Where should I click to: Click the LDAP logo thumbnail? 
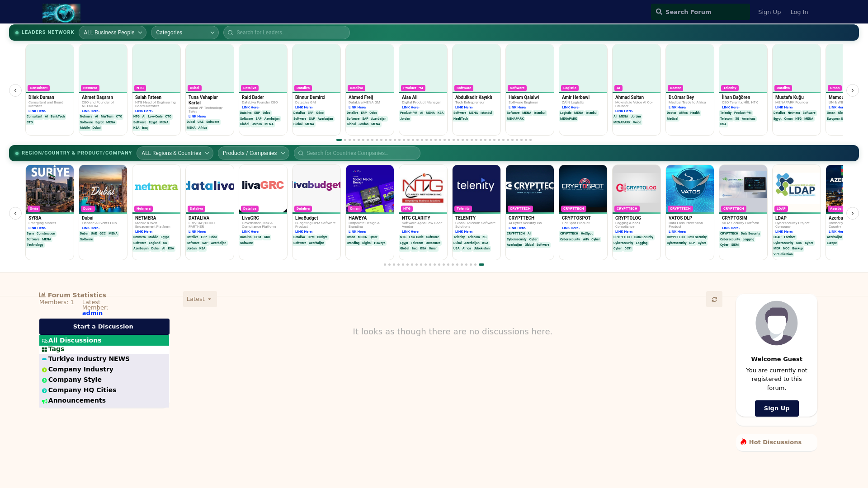[797, 189]
